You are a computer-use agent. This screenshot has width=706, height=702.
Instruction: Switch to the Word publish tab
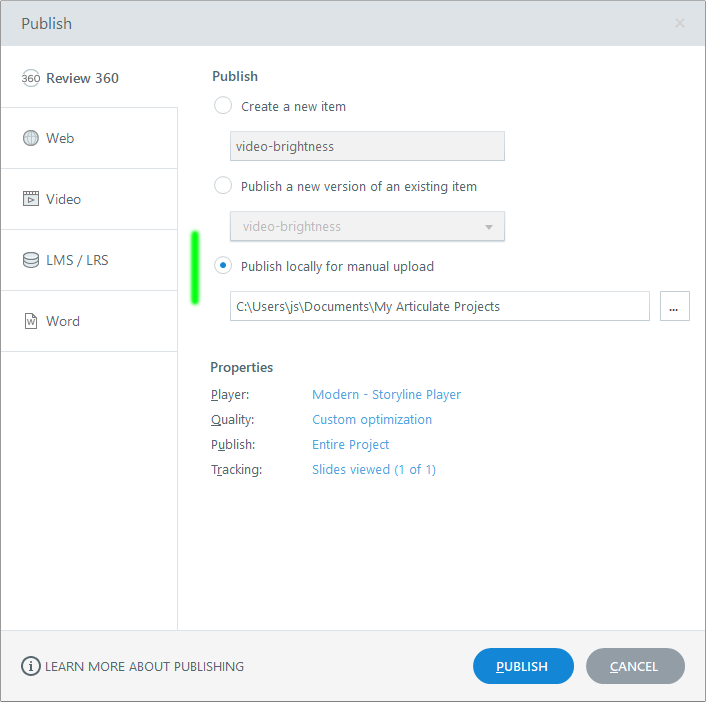point(63,321)
